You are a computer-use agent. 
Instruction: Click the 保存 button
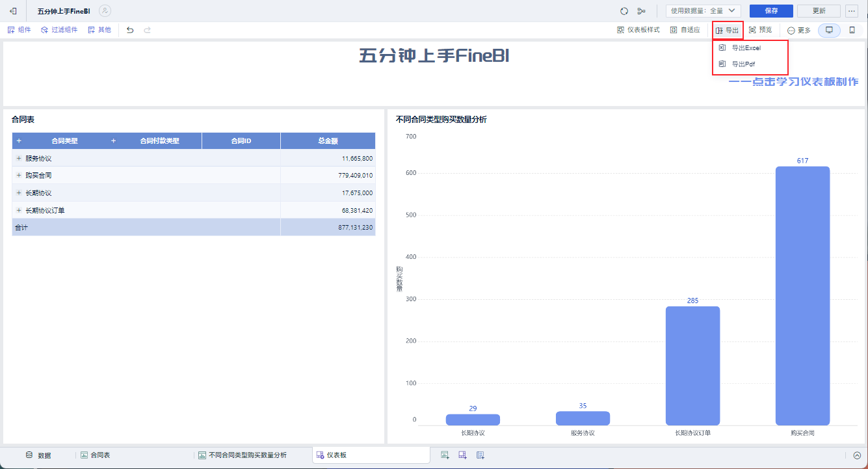(x=771, y=11)
